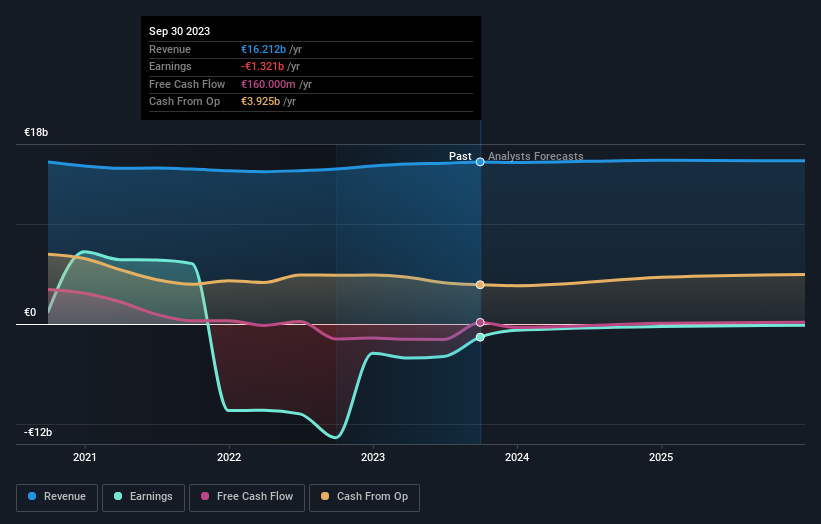Click the Past label on chart
Image resolution: width=821 pixels, height=524 pixels.
460,156
